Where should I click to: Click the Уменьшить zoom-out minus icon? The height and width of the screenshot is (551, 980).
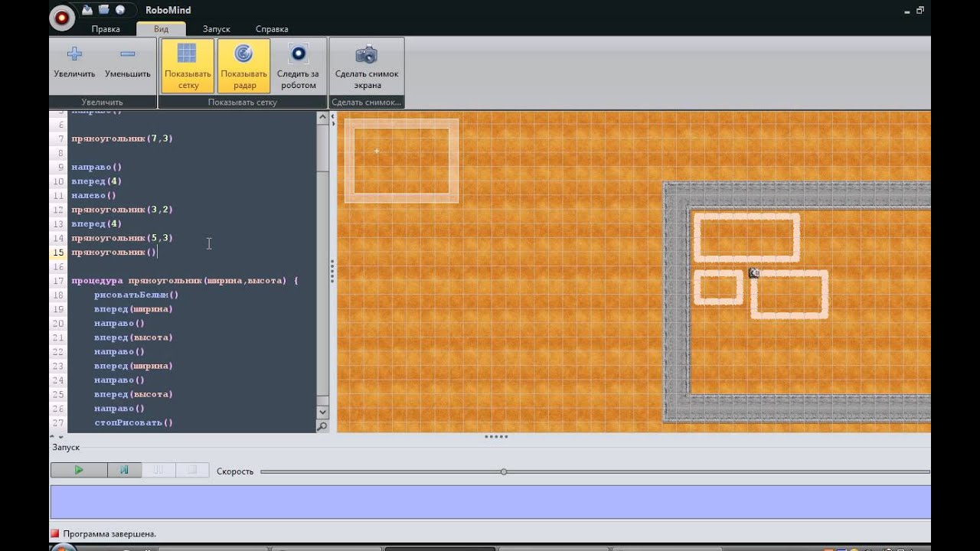[x=128, y=54]
